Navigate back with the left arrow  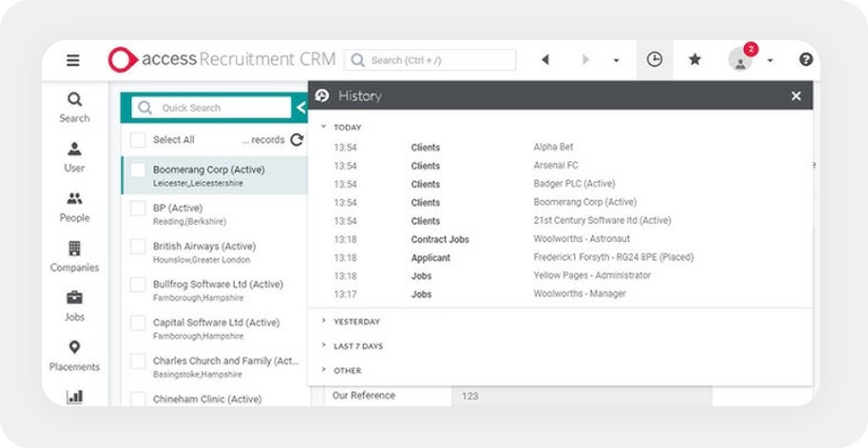tap(545, 60)
